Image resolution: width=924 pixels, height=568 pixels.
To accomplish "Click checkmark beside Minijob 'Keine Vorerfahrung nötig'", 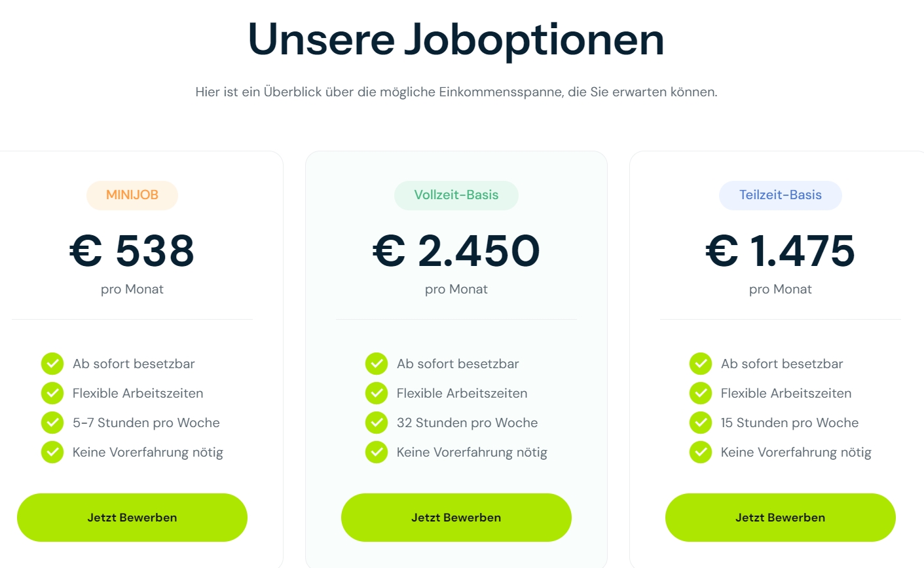I will click(x=52, y=452).
